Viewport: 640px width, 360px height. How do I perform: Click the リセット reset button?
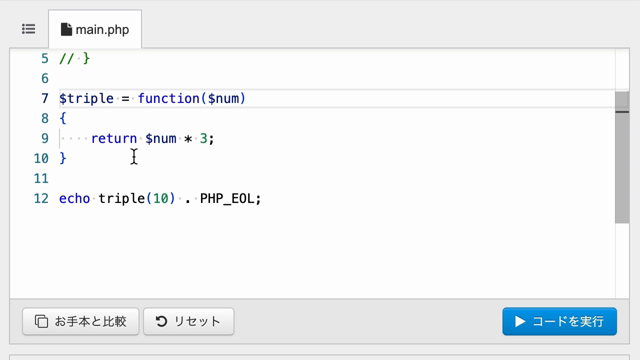[x=189, y=322]
